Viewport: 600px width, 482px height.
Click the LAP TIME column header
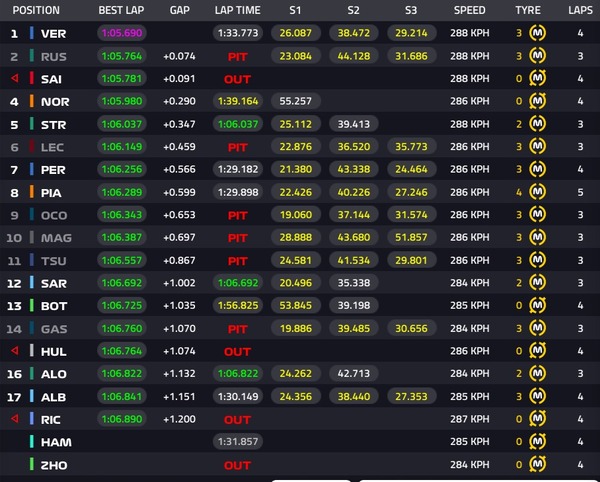click(237, 10)
